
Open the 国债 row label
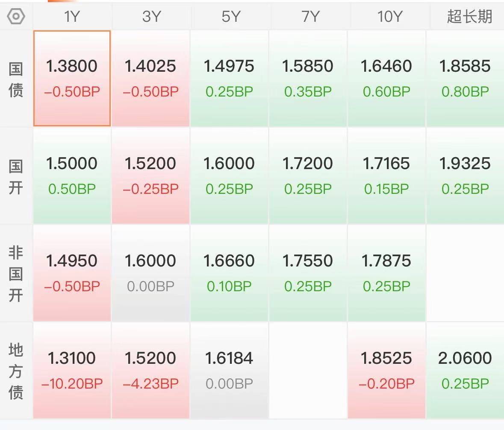tap(16, 79)
